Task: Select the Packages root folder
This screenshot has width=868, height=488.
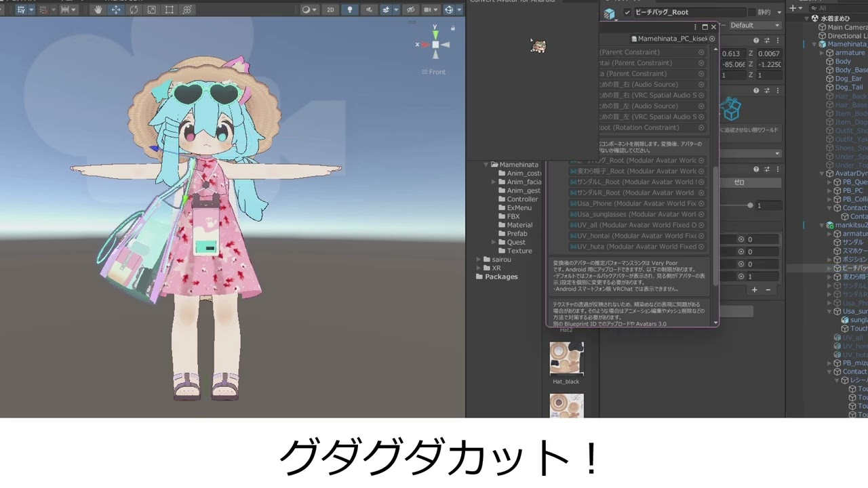Action: (x=497, y=277)
